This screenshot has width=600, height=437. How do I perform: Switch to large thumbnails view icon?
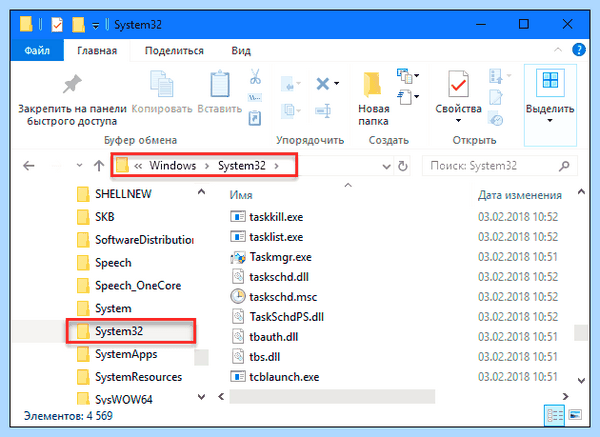pyautogui.click(x=575, y=415)
